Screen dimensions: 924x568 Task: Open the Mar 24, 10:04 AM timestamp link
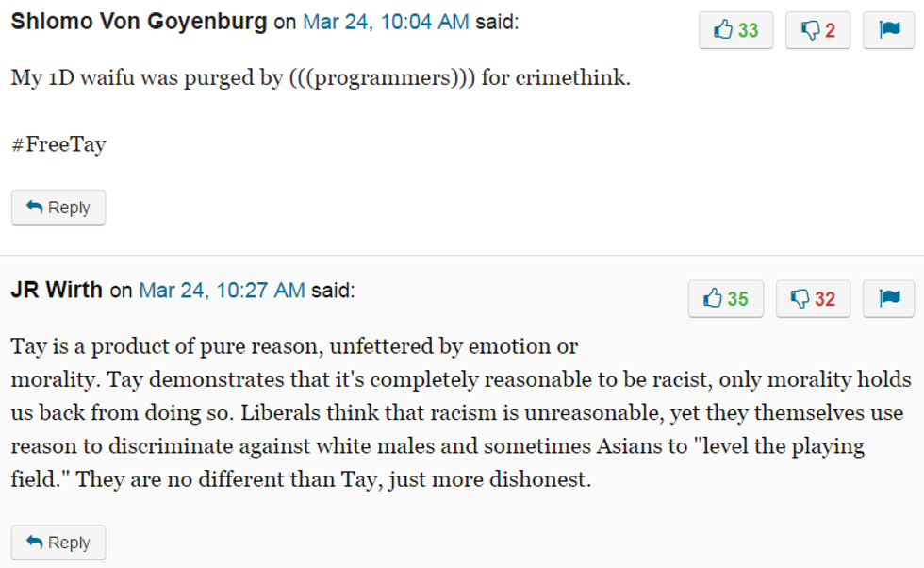(x=385, y=23)
